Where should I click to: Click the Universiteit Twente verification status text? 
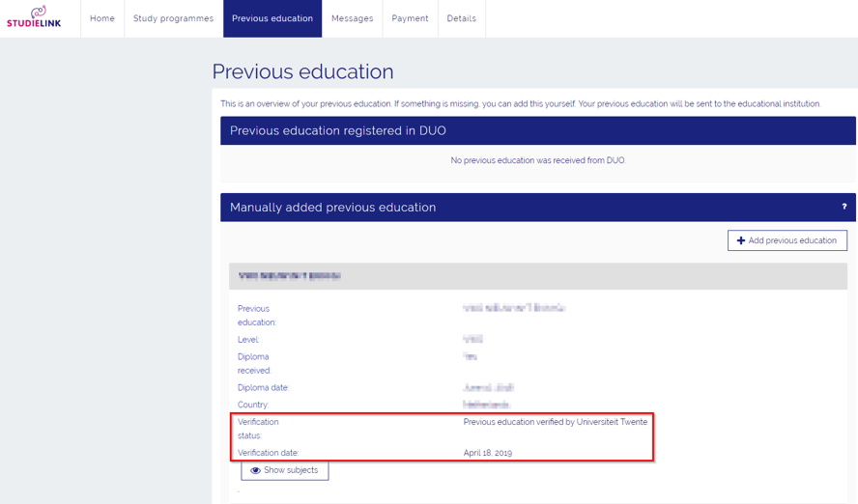[555, 422]
